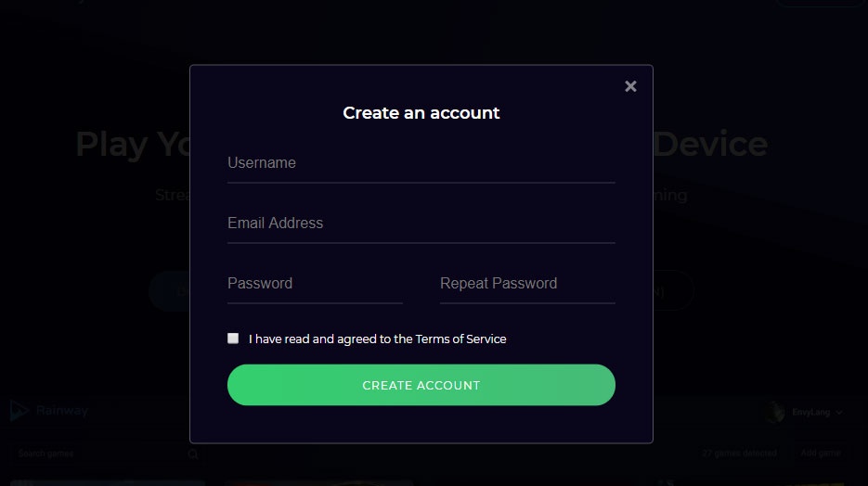Screen dimensions: 868x486
Task: Tick the Terms of Service agreement checkbox
Action: pos(233,339)
